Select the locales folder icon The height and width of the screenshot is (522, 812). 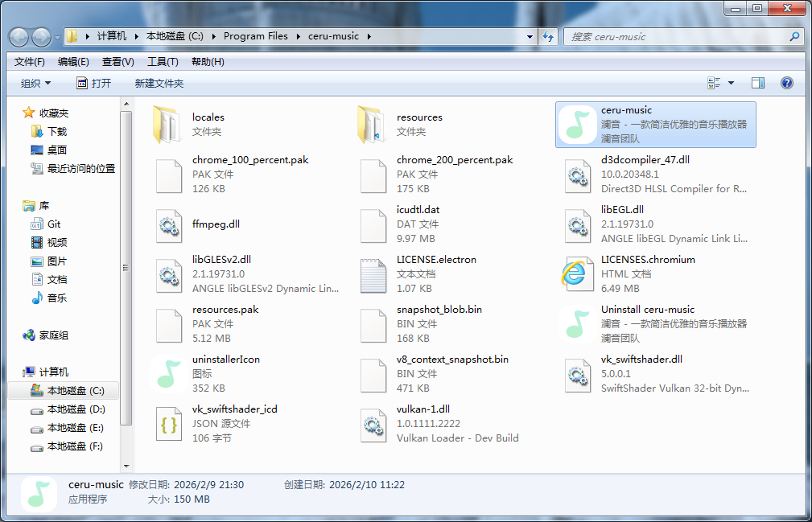(168, 125)
